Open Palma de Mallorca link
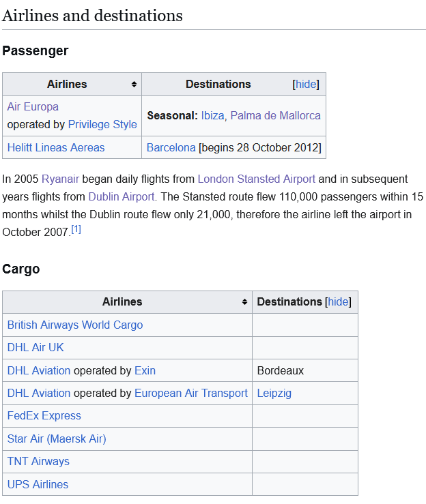The image size is (426, 504). click(275, 115)
